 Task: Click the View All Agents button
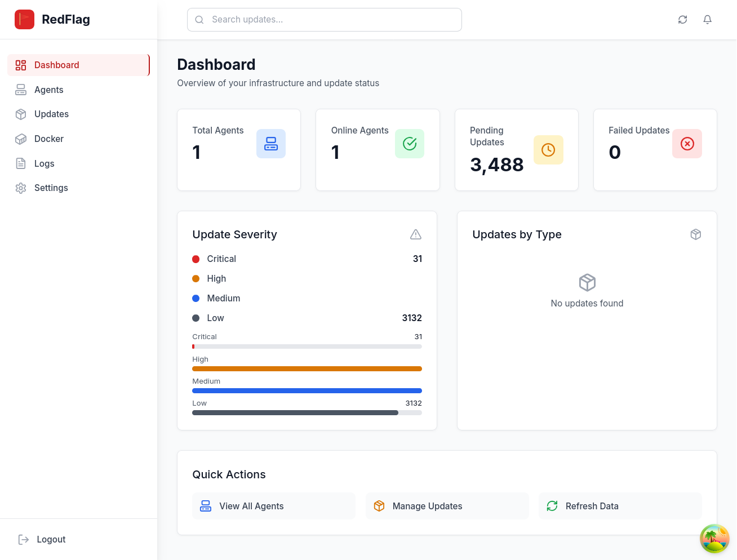tap(274, 506)
